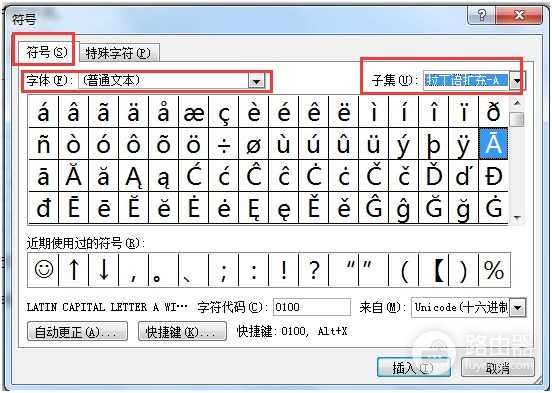
Task: Select the Ą with ogonek capital
Action: [133, 176]
